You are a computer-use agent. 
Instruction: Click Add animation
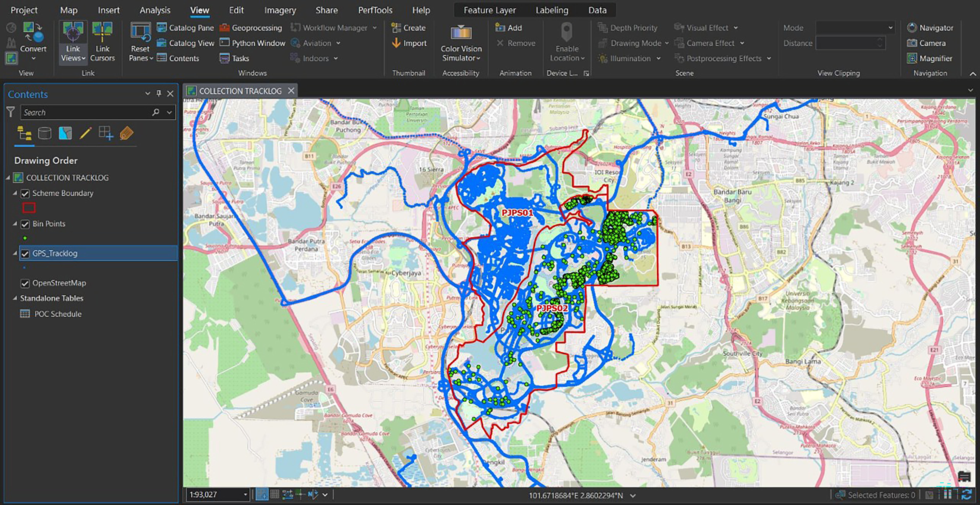tap(508, 28)
